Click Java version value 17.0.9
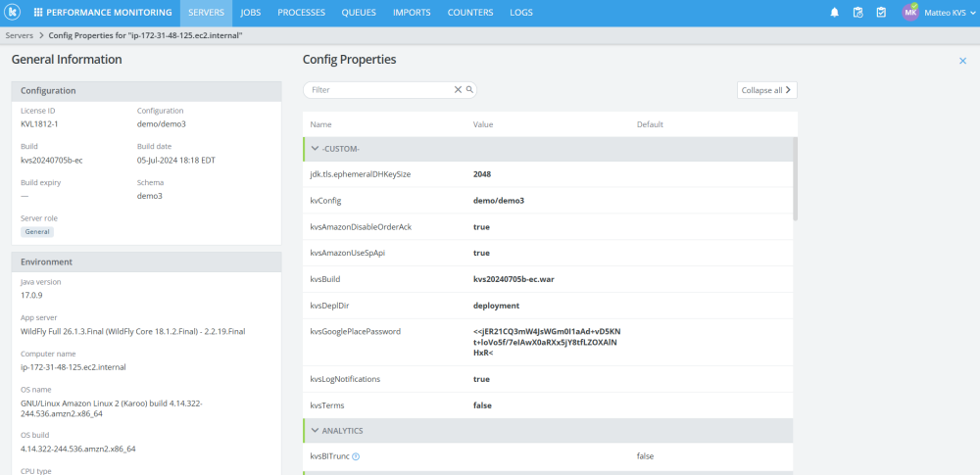980x475 pixels. click(31, 295)
